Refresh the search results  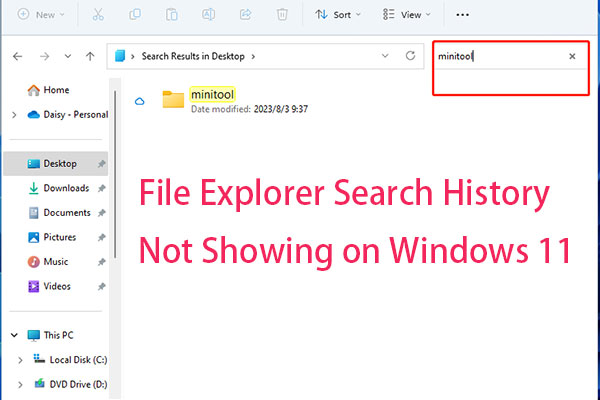tap(410, 56)
